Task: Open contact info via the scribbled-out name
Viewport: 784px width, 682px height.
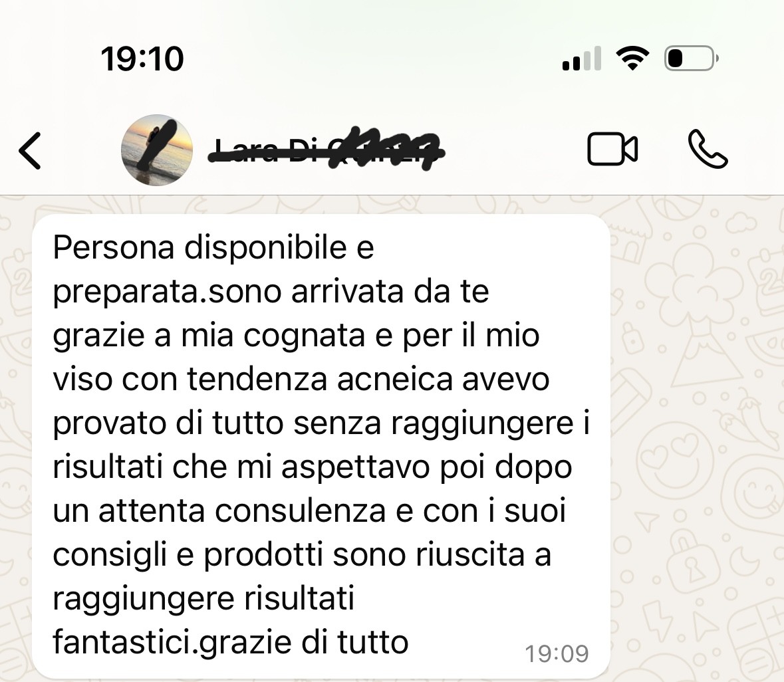Action: tap(326, 149)
